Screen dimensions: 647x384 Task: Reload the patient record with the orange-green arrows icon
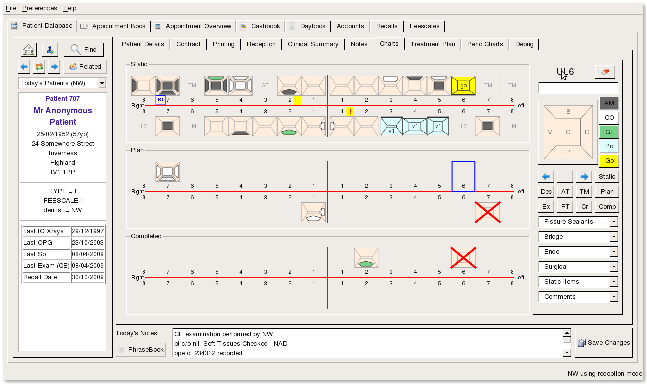pos(39,66)
